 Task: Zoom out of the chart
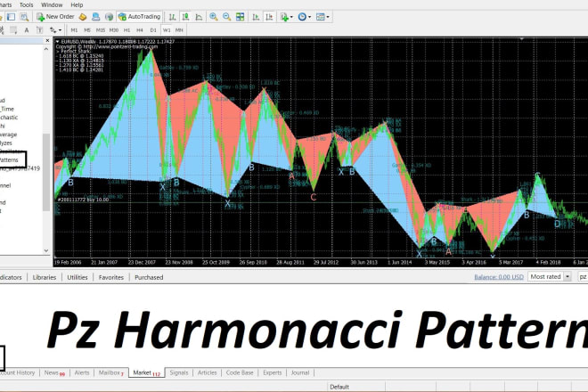(226, 17)
